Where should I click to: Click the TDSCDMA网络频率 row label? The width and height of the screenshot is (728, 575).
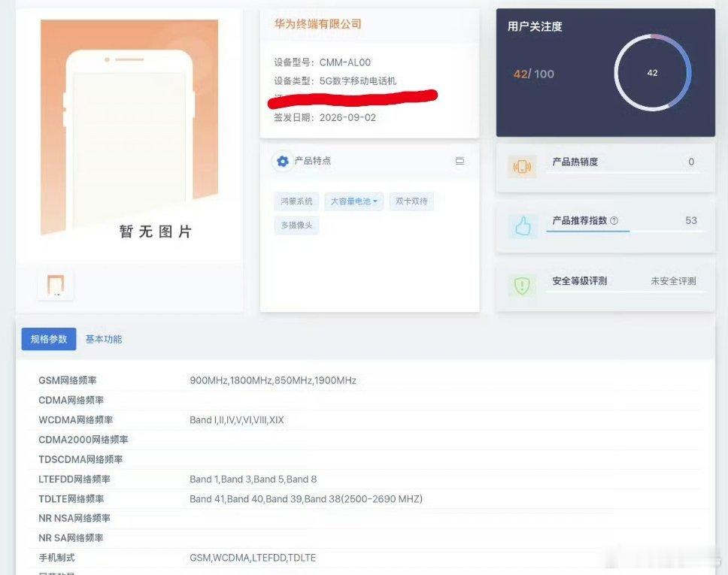(80, 459)
